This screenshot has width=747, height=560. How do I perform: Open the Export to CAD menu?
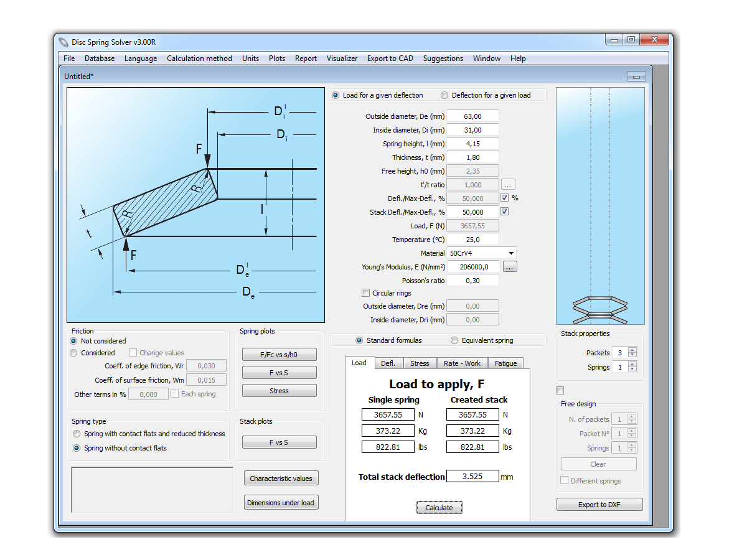pos(390,58)
